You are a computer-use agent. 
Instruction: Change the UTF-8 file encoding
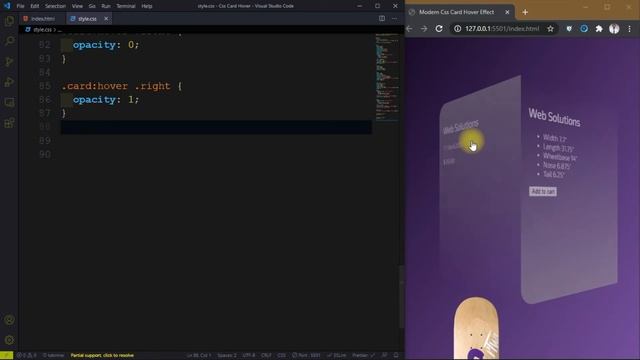coord(249,356)
